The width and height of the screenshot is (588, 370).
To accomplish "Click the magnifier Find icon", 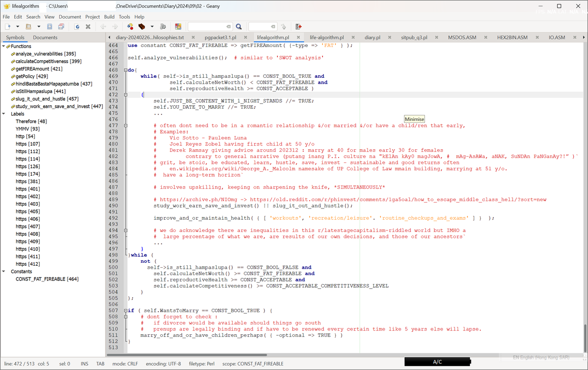I will 239,26.
